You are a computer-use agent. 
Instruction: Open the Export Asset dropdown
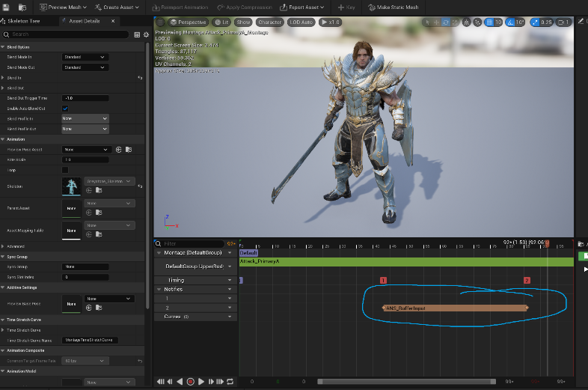click(302, 7)
